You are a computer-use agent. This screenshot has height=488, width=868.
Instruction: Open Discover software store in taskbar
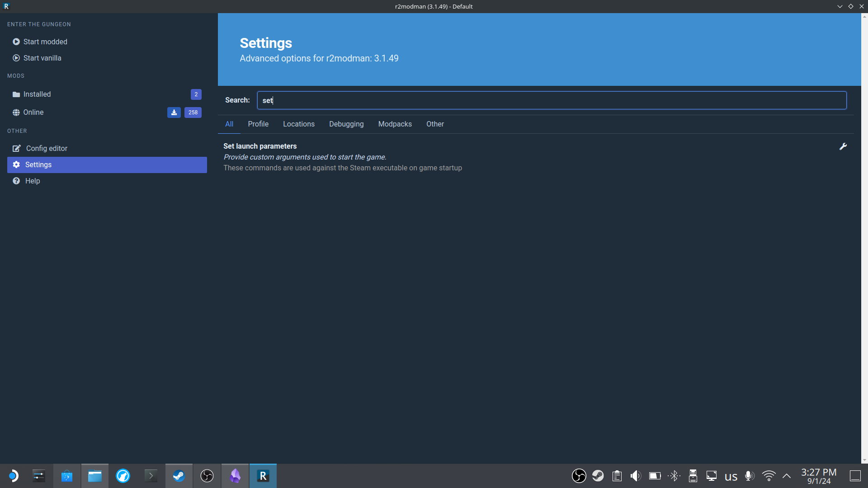click(x=67, y=476)
